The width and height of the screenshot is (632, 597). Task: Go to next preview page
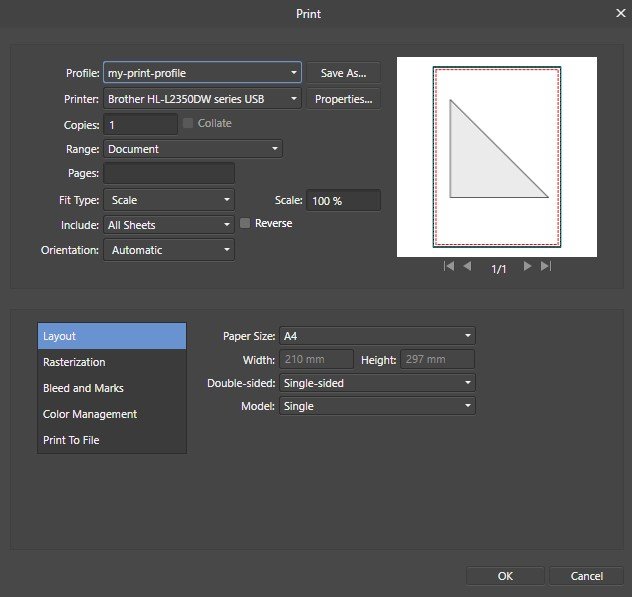(527, 266)
